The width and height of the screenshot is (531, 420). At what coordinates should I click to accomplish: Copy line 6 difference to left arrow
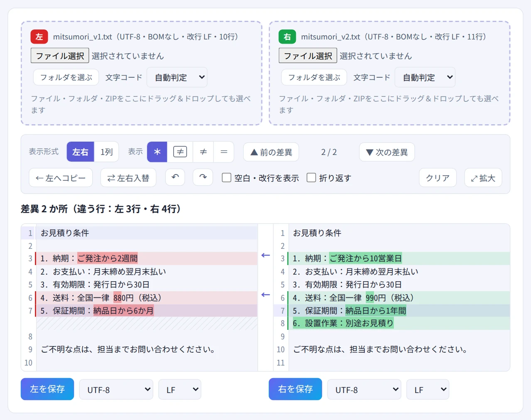265,295
